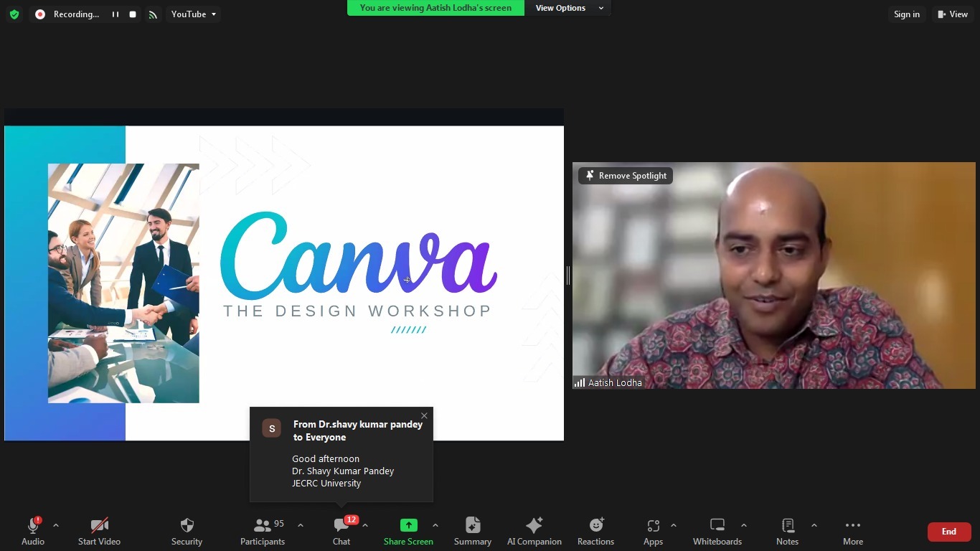Pause the recording
The image size is (980, 551).
(x=115, y=14)
